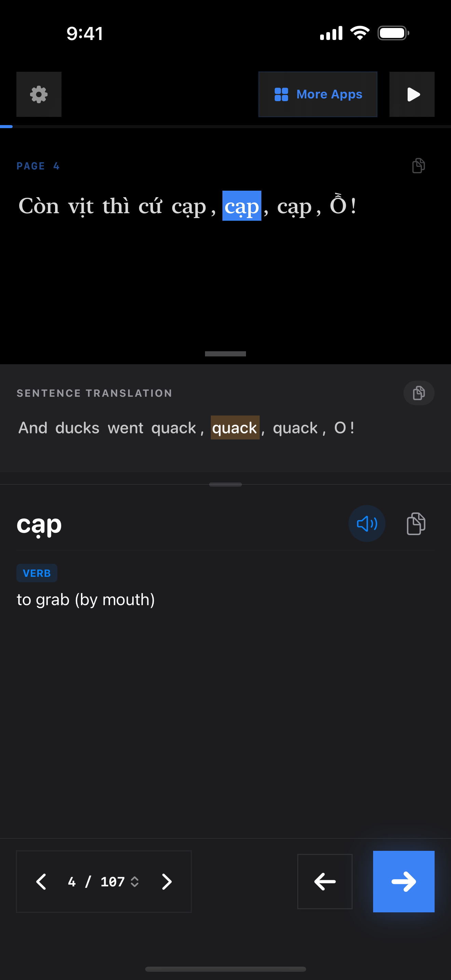Play pronunciation of the word cạp
451x980 pixels.
click(367, 524)
